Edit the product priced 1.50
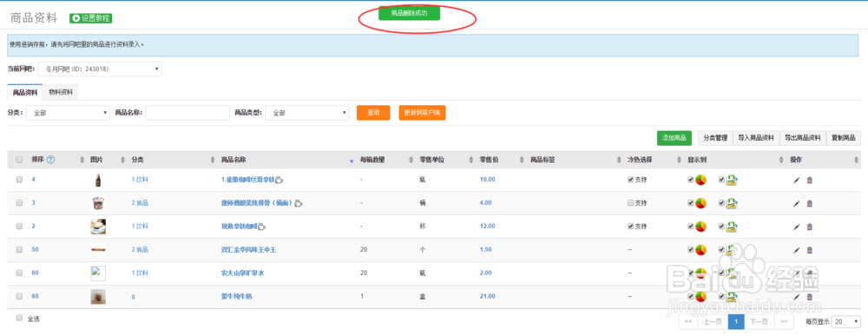 [x=796, y=250]
